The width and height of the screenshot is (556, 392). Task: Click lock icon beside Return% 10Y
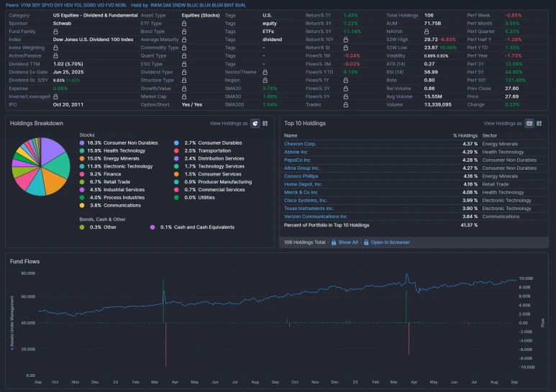[346, 40]
